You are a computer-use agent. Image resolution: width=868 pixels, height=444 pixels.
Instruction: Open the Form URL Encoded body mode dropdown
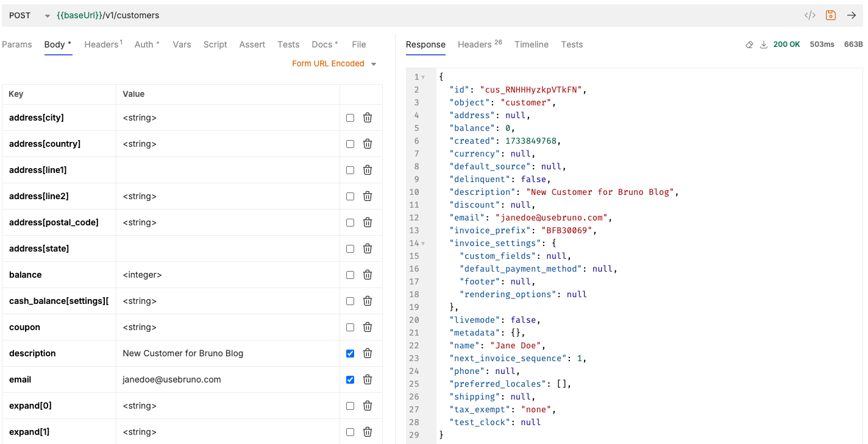point(334,63)
